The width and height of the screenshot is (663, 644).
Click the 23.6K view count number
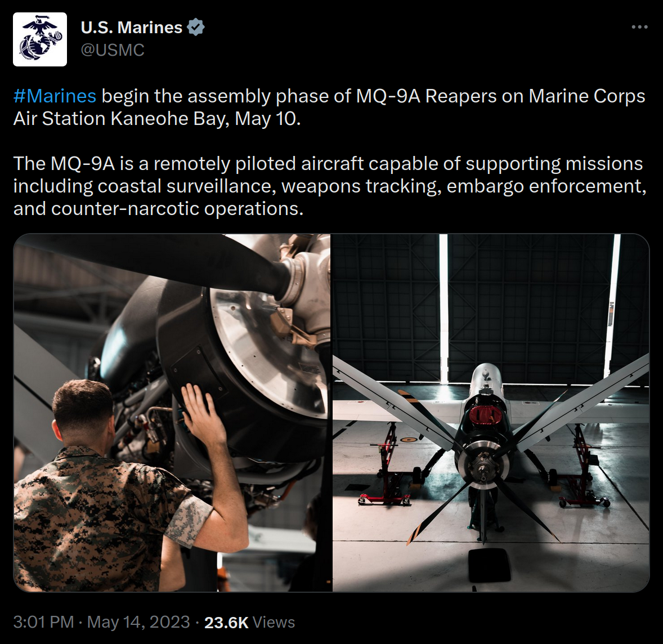(x=226, y=623)
